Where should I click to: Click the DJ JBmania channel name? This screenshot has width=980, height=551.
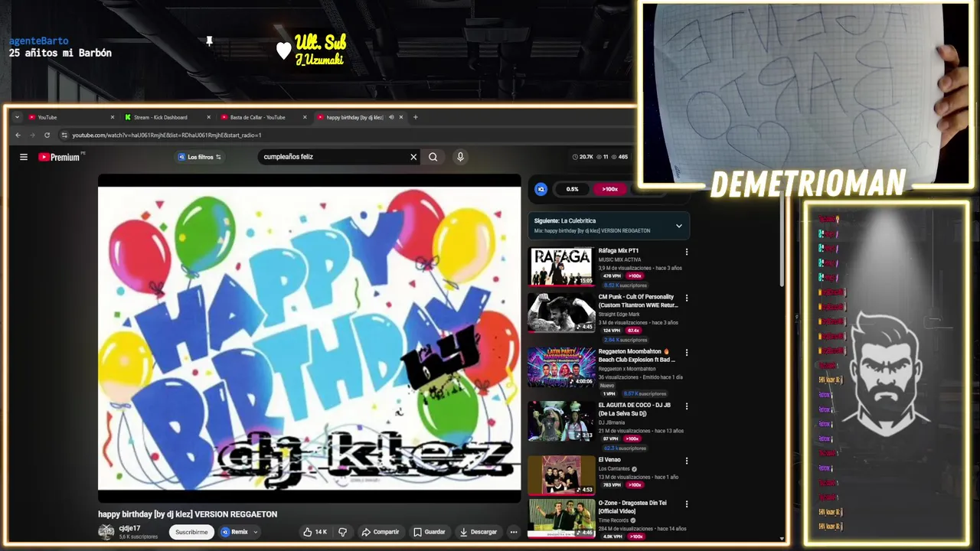[612, 422]
